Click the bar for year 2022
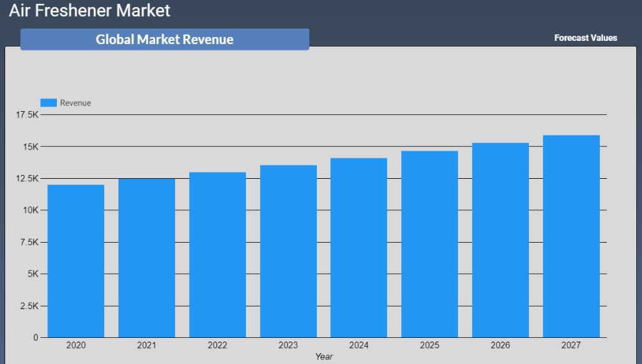The height and width of the screenshot is (364, 642). tap(217, 255)
